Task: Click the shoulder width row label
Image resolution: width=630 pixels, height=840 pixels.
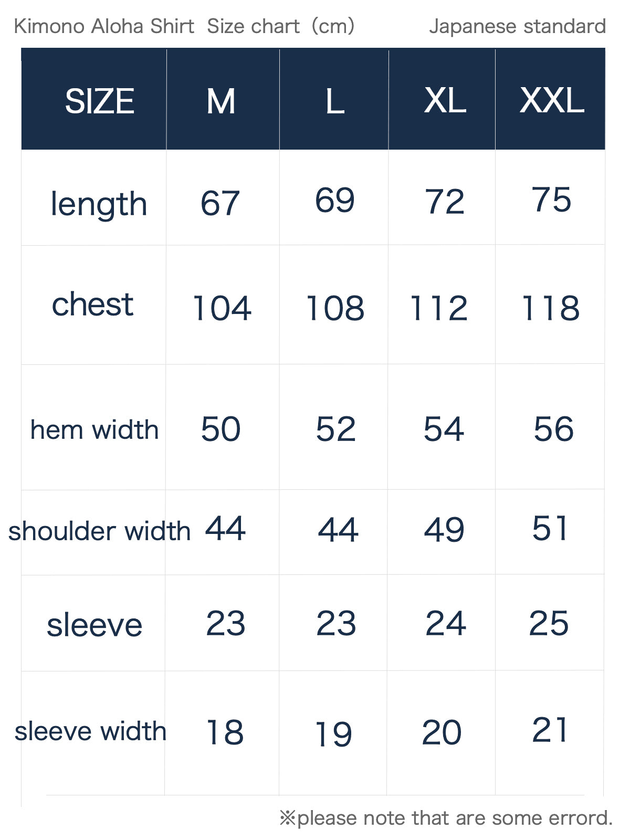Action: [99, 531]
